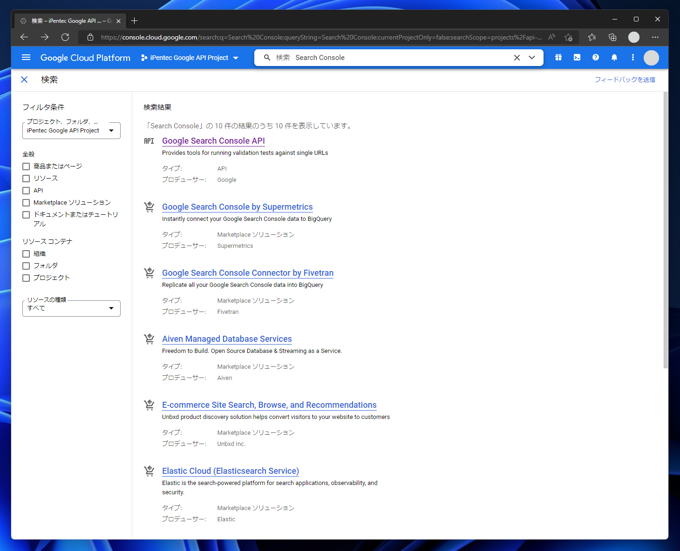The image size is (680, 551).
Task: Open notifications bell icon
Action: 614,57
